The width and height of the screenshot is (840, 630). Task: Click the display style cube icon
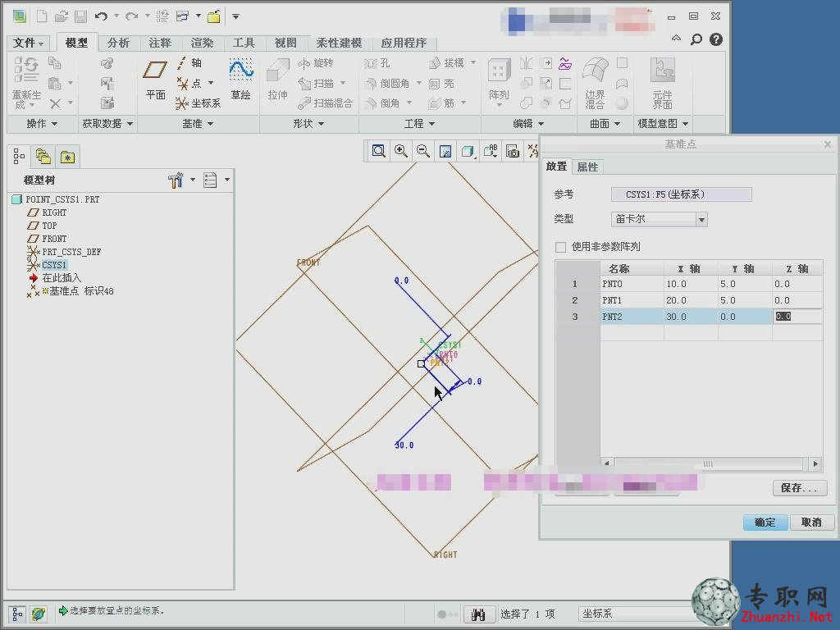click(468, 151)
